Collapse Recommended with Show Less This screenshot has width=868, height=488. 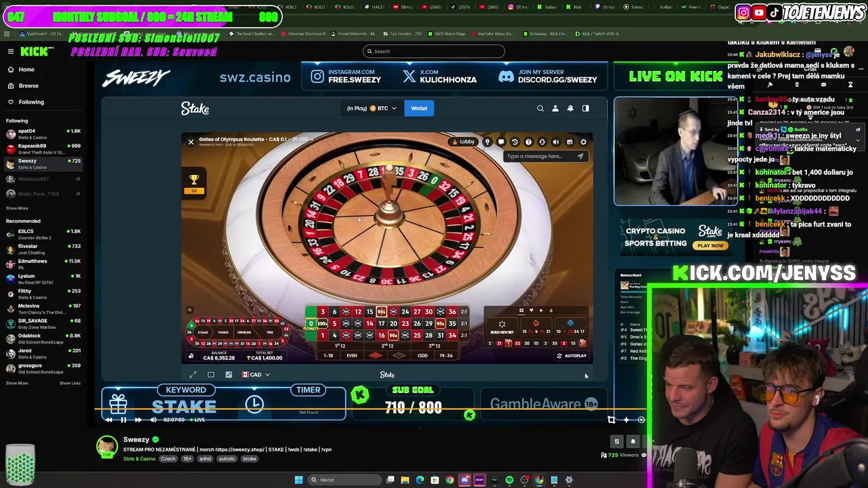tap(70, 383)
